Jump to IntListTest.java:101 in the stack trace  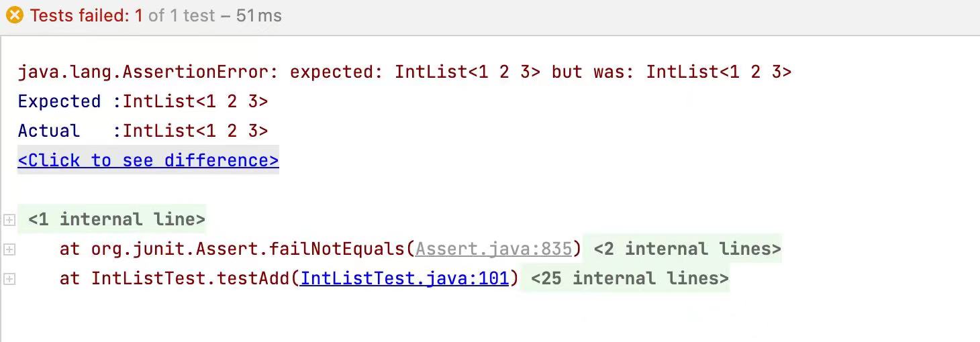(405, 278)
